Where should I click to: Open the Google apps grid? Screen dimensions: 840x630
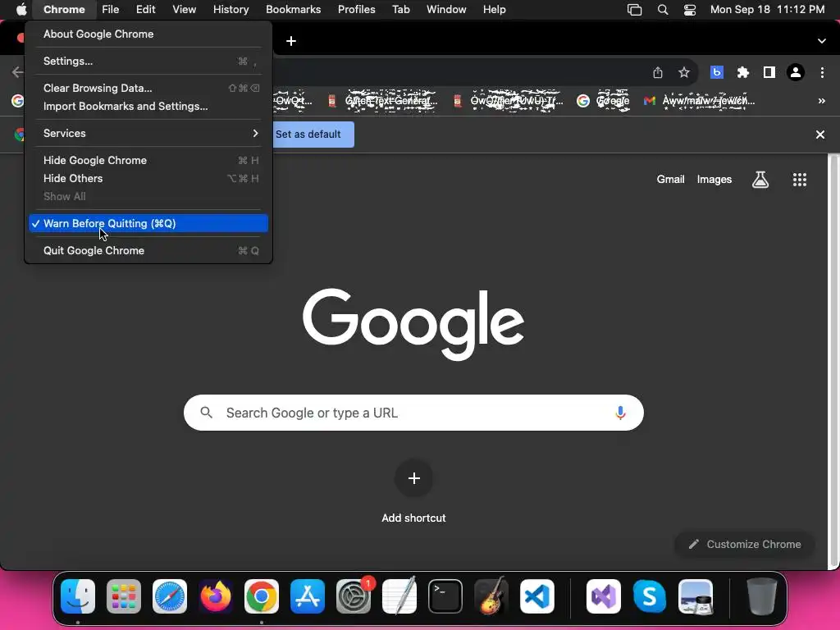[800, 180]
